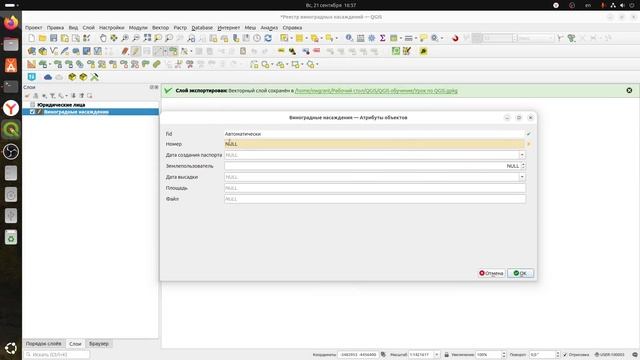640x360 pixels.
Task: Open Data Source Manager icon
Action: pos(31,51)
